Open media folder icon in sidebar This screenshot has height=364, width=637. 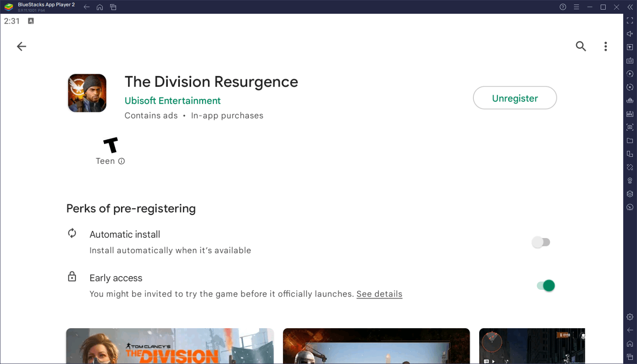click(630, 141)
